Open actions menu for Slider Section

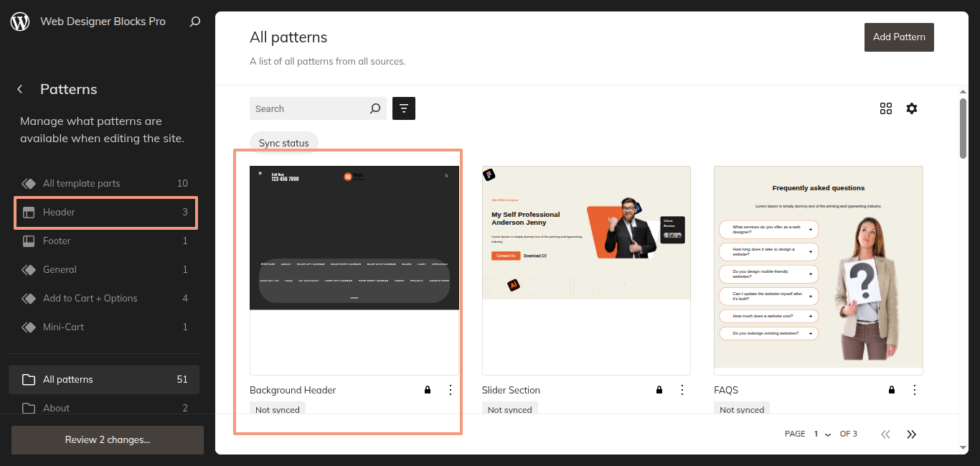pos(682,390)
